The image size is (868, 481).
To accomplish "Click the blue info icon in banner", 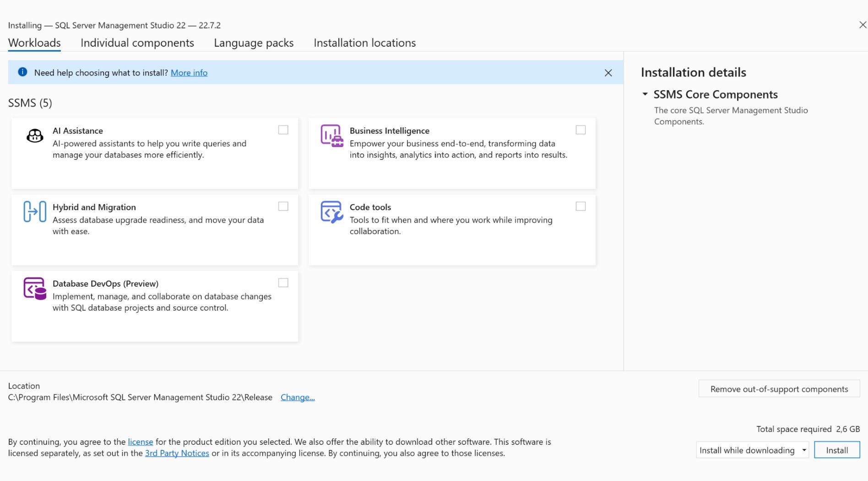I will click(x=22, y=72).
